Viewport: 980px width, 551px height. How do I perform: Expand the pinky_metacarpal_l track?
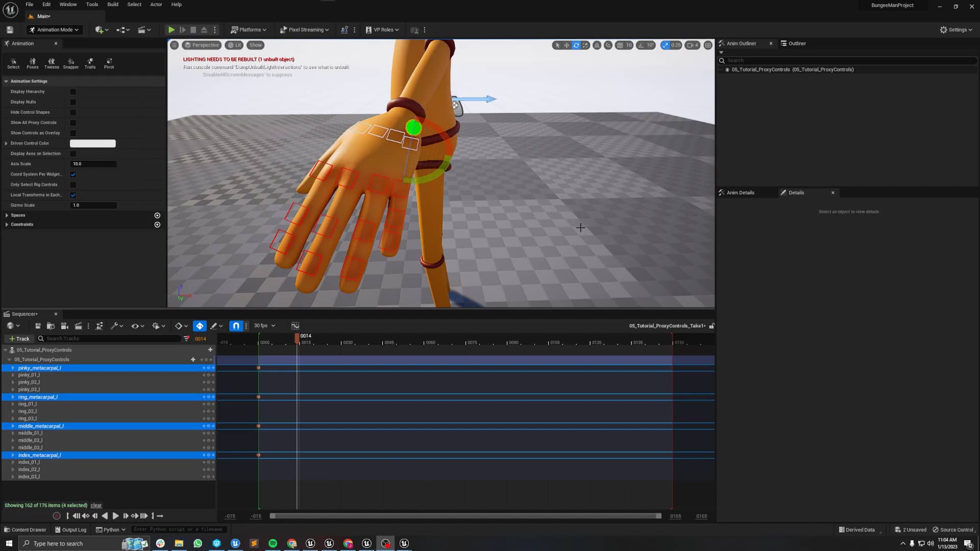tap(13, 367)
